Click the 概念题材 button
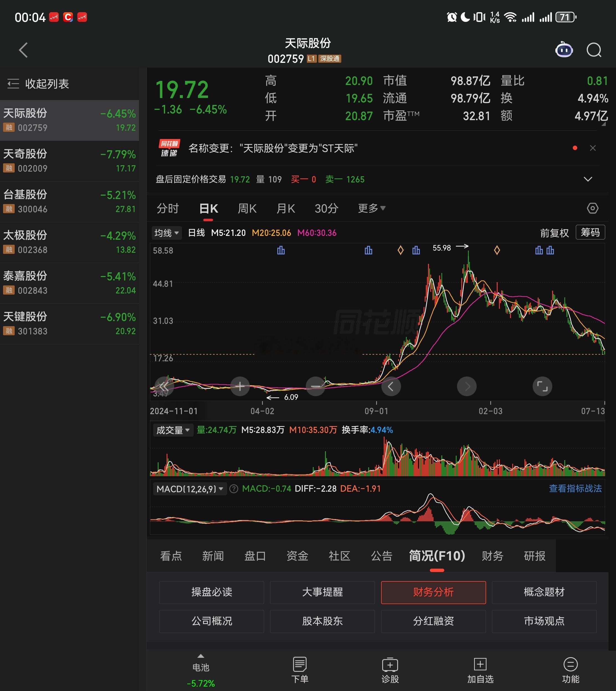616x691 pixels. pos(544,592)
